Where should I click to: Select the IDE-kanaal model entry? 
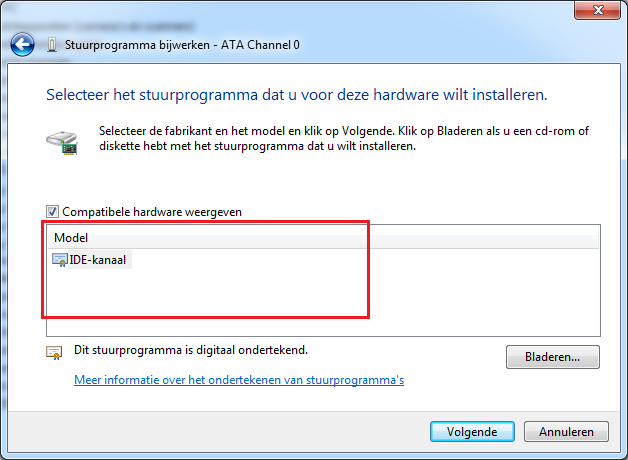97,260
